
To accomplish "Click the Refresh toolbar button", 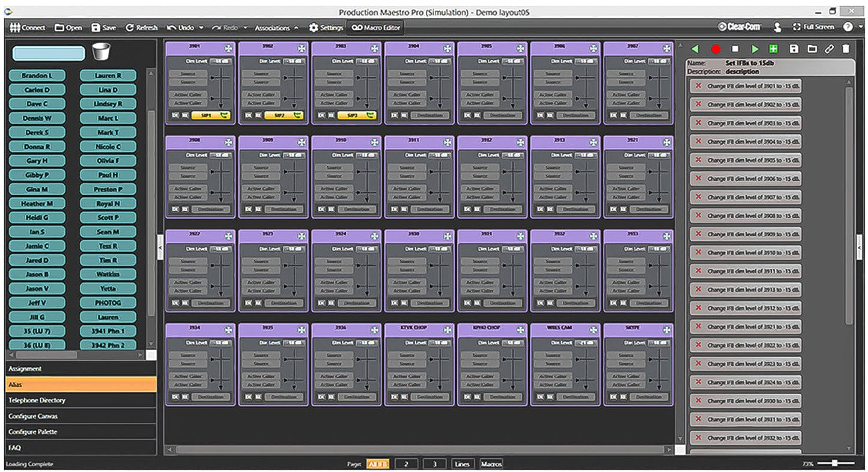I will (x=142, y=28).
